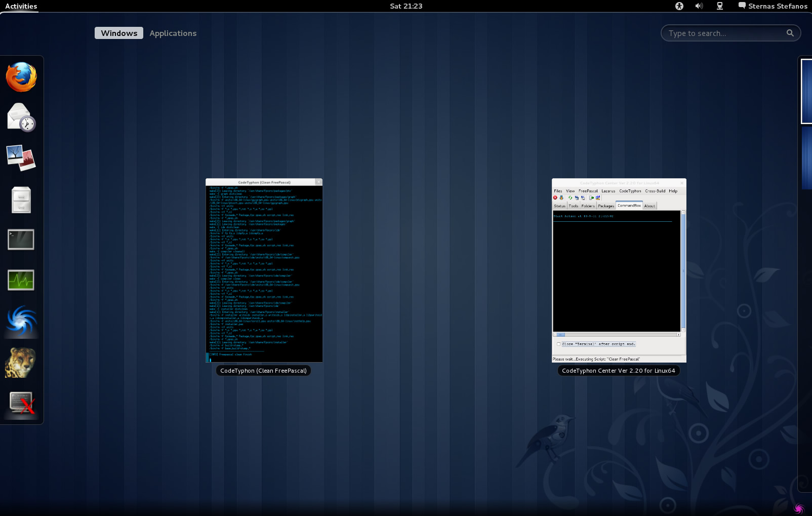Launch the blue swirl typhoon dash icon
This screenshot has width=812, height=516.
(21, 322)
